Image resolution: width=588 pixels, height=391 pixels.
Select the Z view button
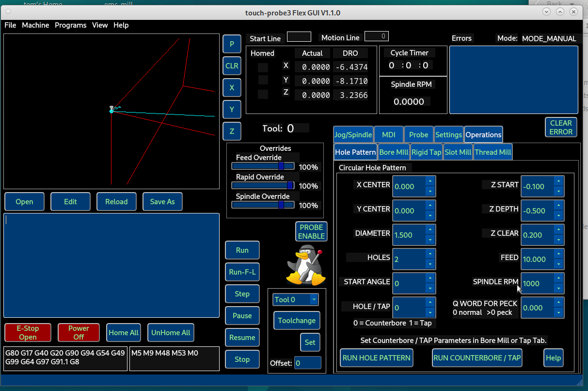[x=232, y=131]
